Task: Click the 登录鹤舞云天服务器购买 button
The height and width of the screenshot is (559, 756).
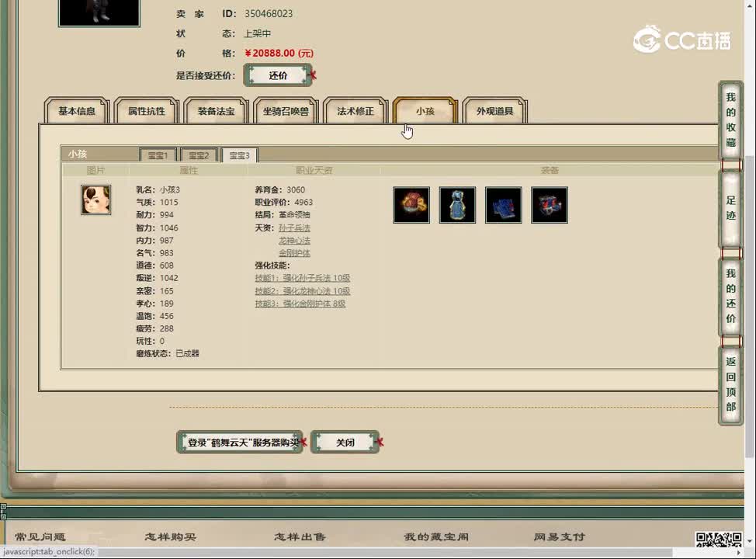Action: [238, 442]
